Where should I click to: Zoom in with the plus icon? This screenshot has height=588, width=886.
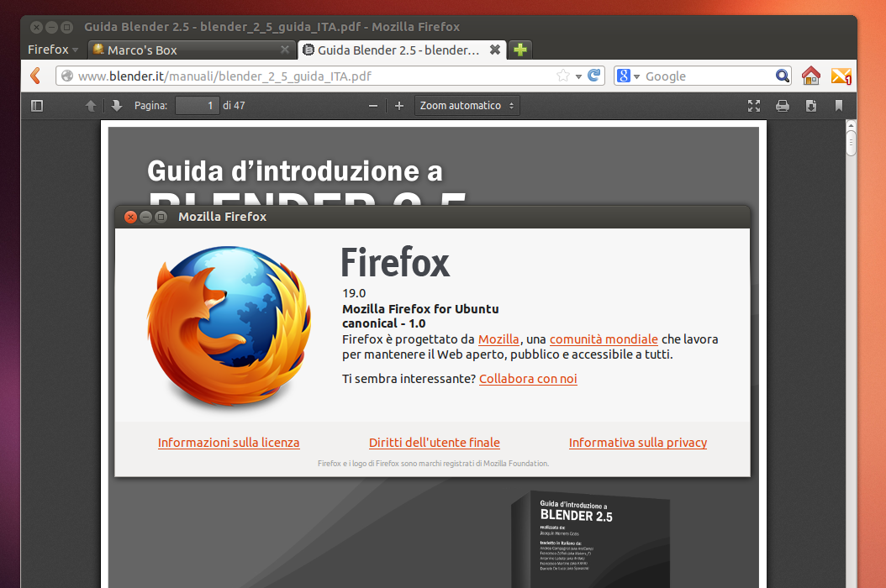click(x=399, y=106)
